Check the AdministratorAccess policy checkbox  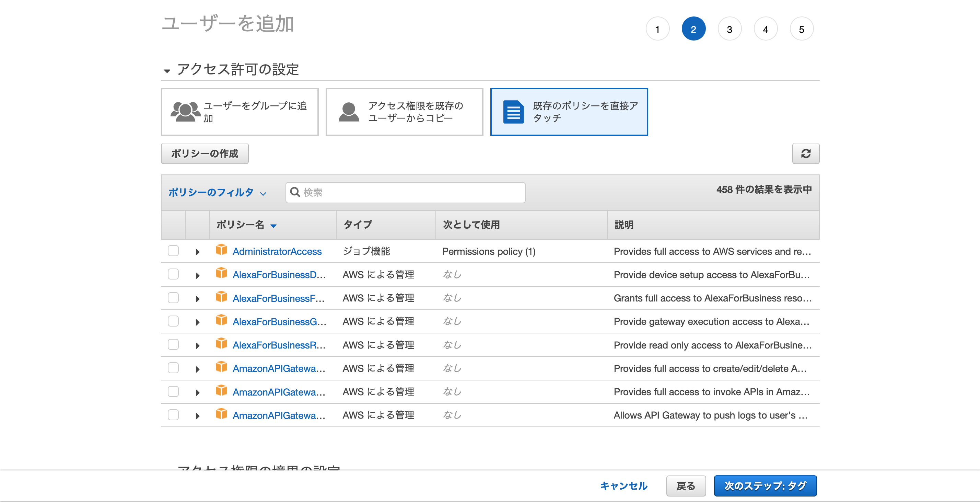point(173,251)
